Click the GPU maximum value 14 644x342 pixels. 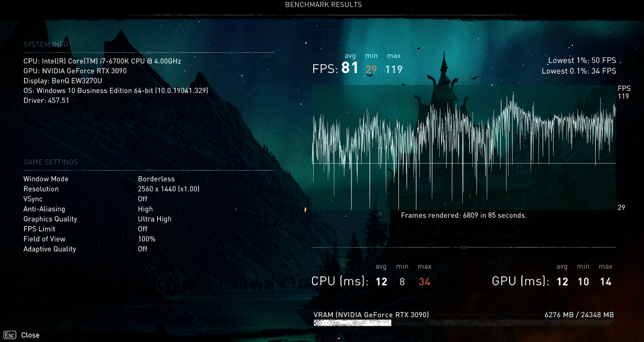606,282
